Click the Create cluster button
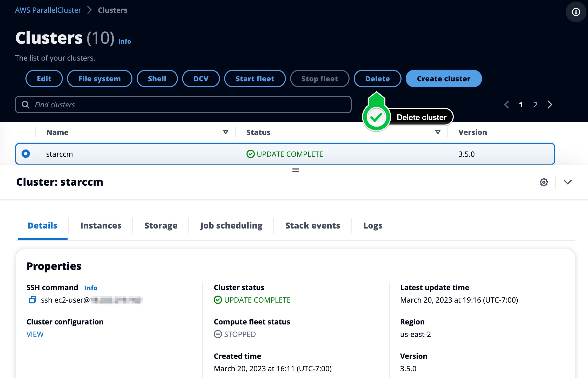 444,79
